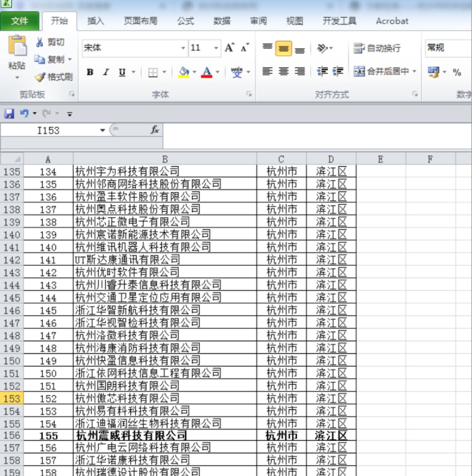The image size is (472, 476).
Task: Click the insert function fx button
Action: [155, 130]
